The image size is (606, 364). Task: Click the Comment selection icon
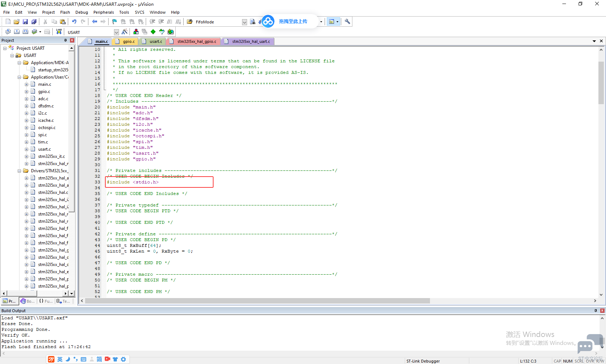[170, 22]
